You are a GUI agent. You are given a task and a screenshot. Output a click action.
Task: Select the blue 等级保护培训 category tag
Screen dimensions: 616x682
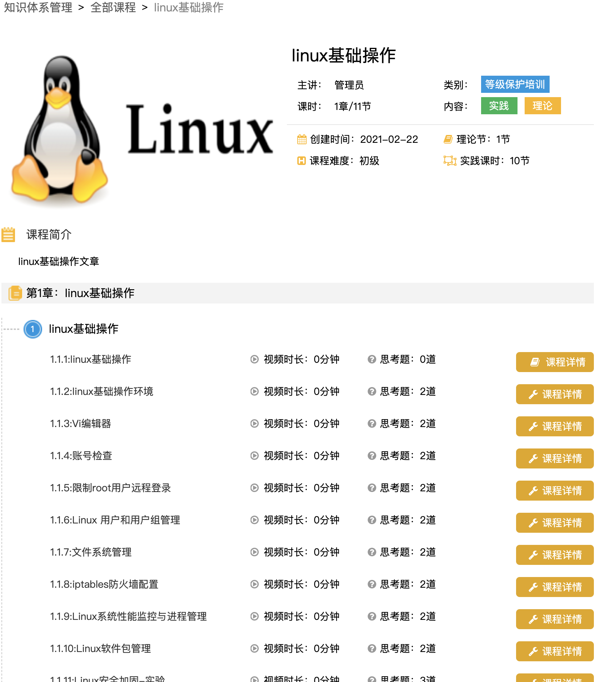click(x=515, y=84)
